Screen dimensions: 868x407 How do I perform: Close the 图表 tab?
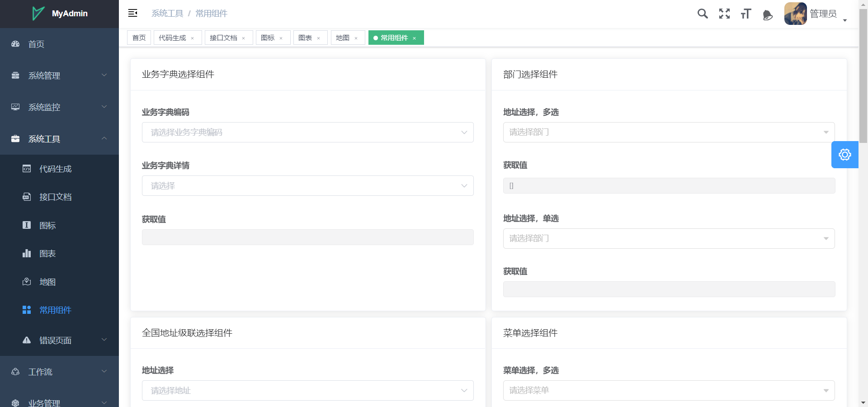tap(319, 38)
